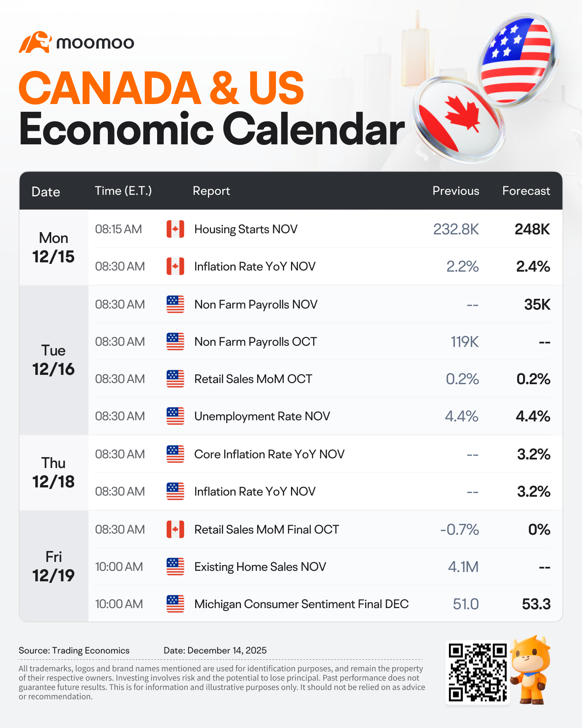
Task: Click the Canada flag beside Housing Starts NOV
Action: click(175, 229)
